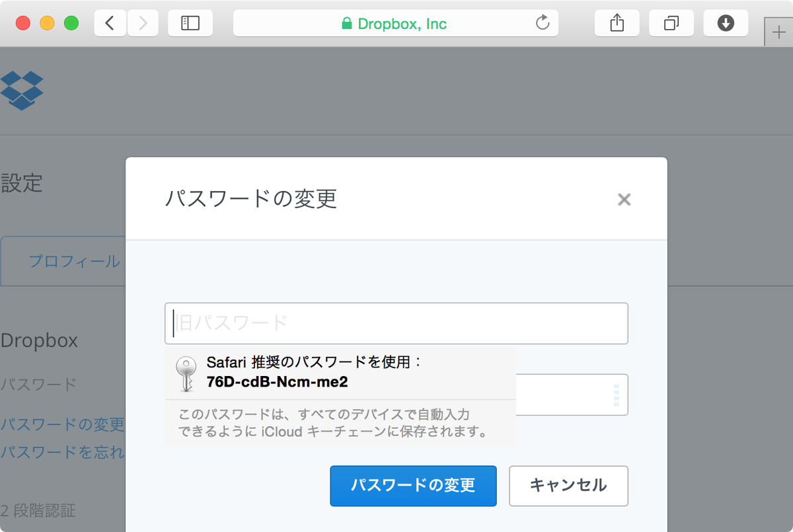
Task: Click the iCloud キーチェーン notice text
Action: pyautogui.click(x=334, y=424)
